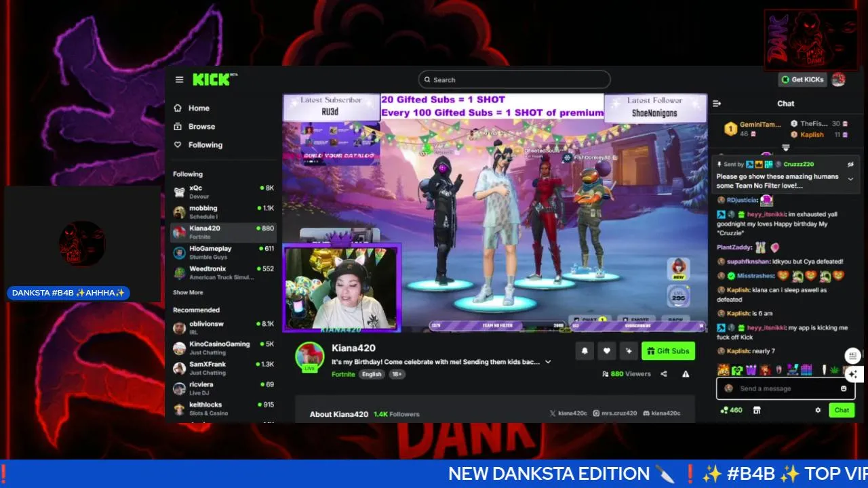Collapse chat panel arrow icon

[x=717, y=104]
